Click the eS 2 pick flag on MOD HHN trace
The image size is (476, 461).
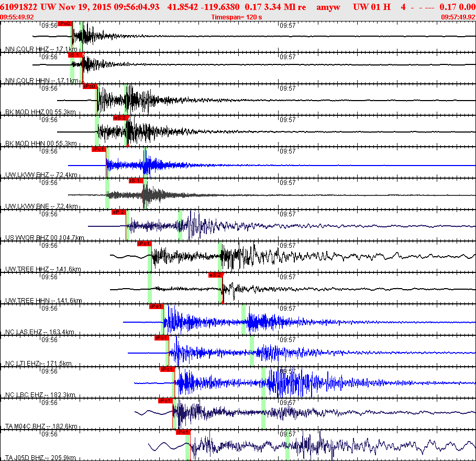[120, 118]
